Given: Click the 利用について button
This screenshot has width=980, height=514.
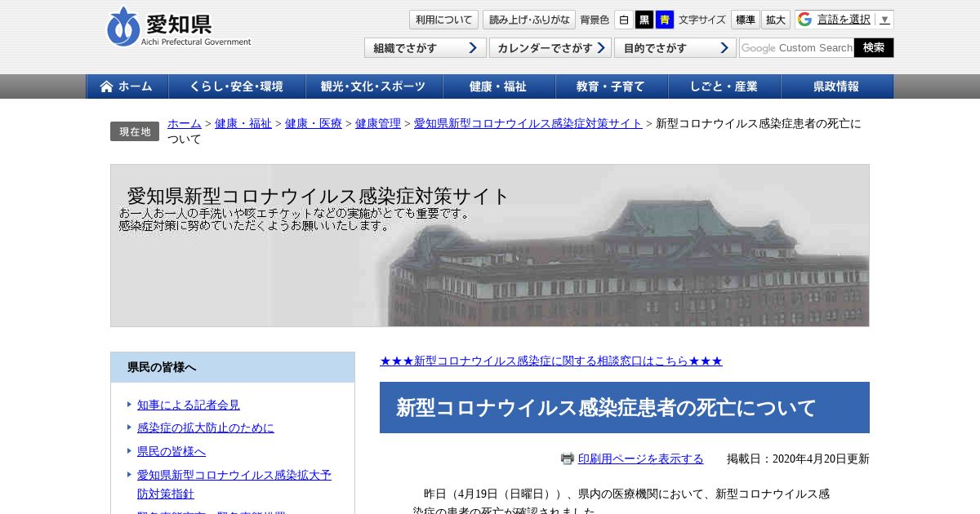Looking at the screenshot, I should pos(443,20).
